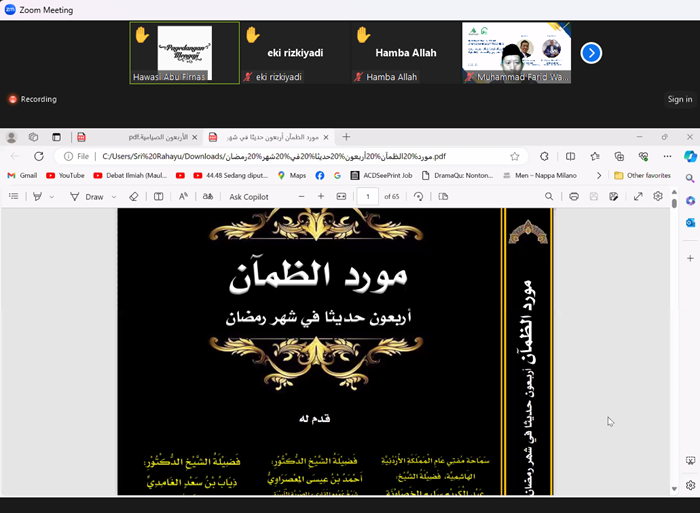
Task: Open Edge workspaces icon
Action: click(33, 137)
